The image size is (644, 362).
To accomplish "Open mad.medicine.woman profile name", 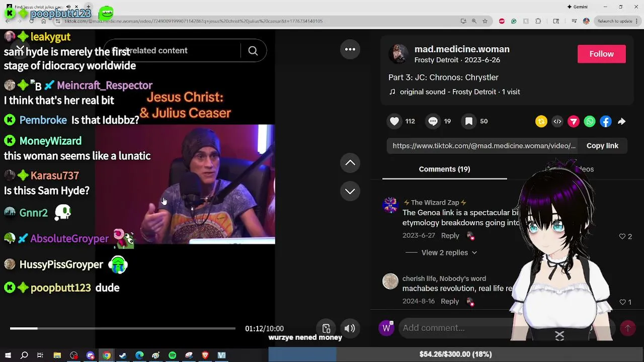I will click(462, 49).
